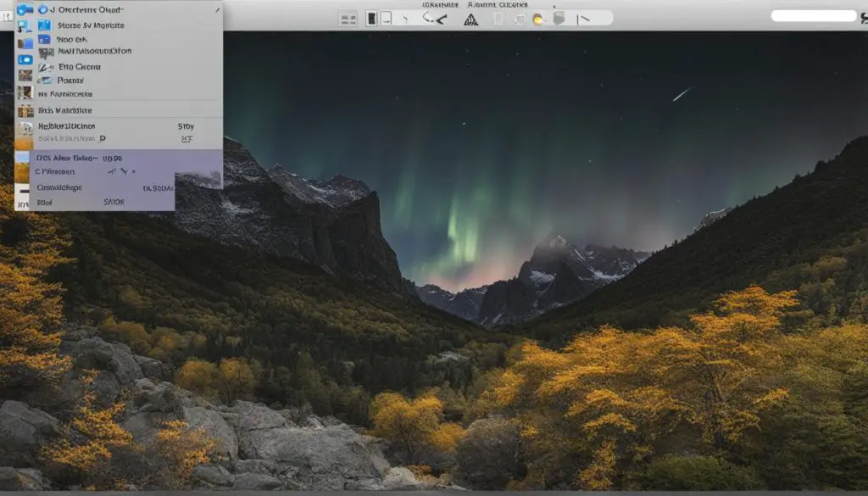The height and width of the screenshot is (496, 868).
Task: Select the menu row with the small photo icon
Action: point(129,81)
